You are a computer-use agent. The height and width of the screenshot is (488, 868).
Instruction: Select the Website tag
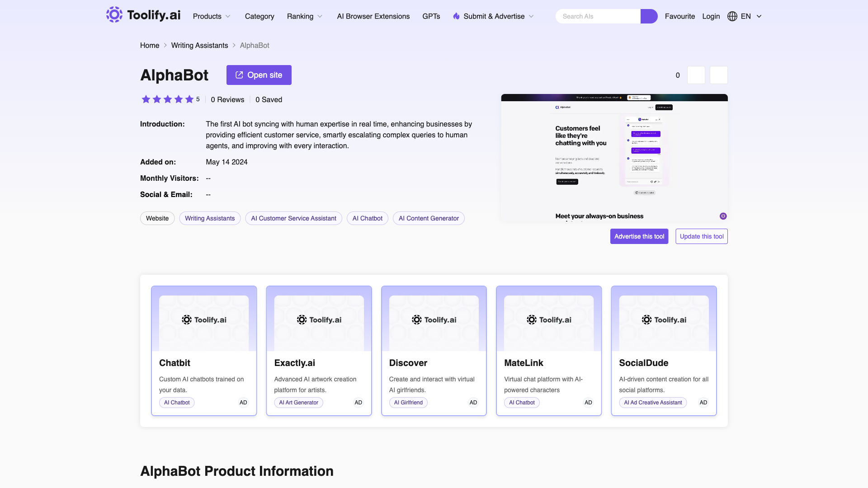pyautogui.click(x=157, y=218)
